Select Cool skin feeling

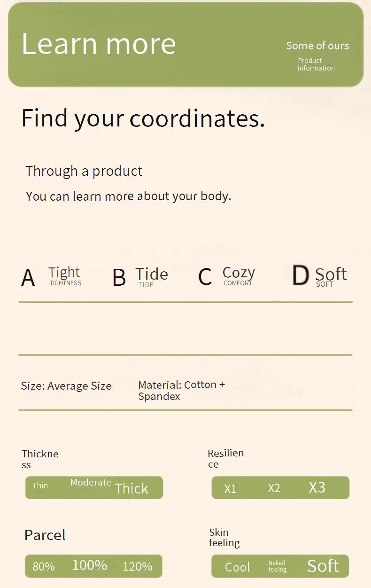[x=238, y=567]
